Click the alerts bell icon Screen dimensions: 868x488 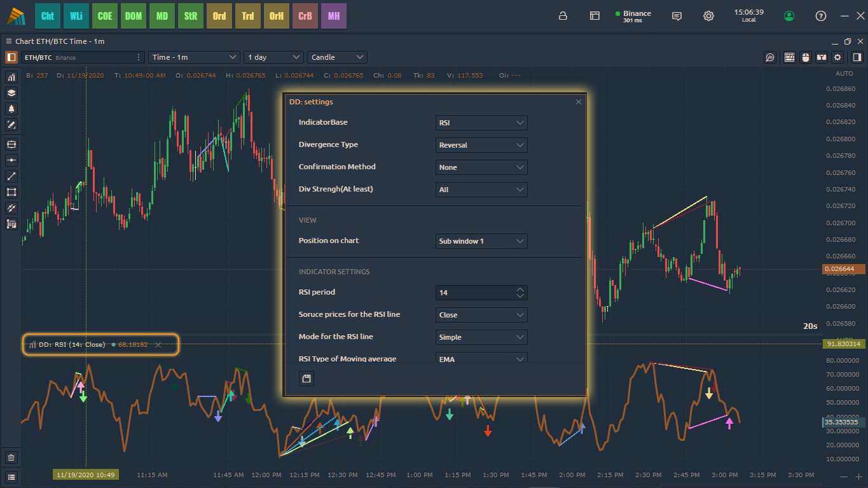11,109
